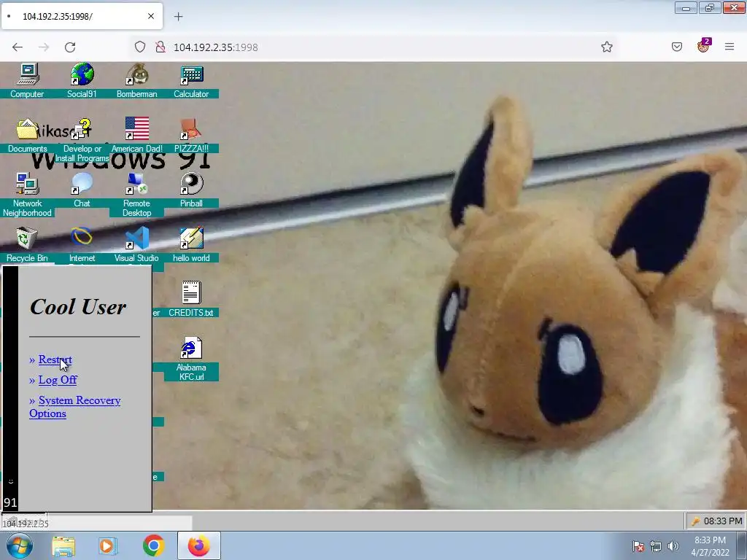Open System Recovery Options link

[75, 407]
